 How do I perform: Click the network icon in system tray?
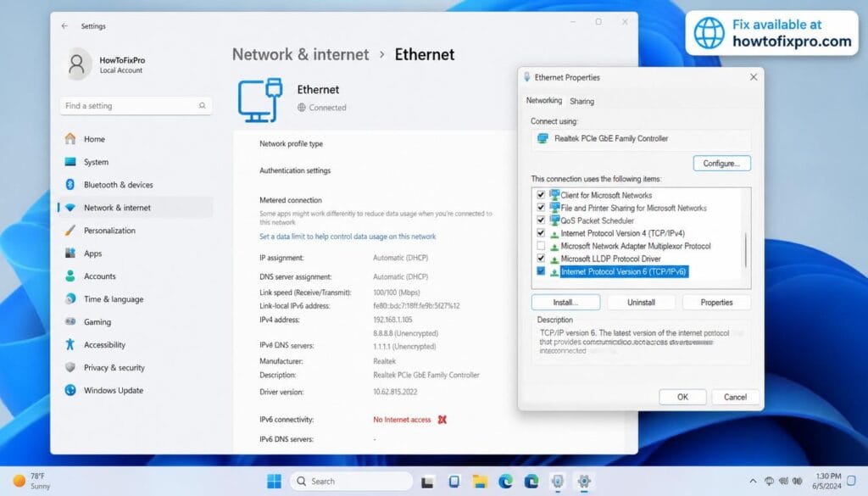770,481
